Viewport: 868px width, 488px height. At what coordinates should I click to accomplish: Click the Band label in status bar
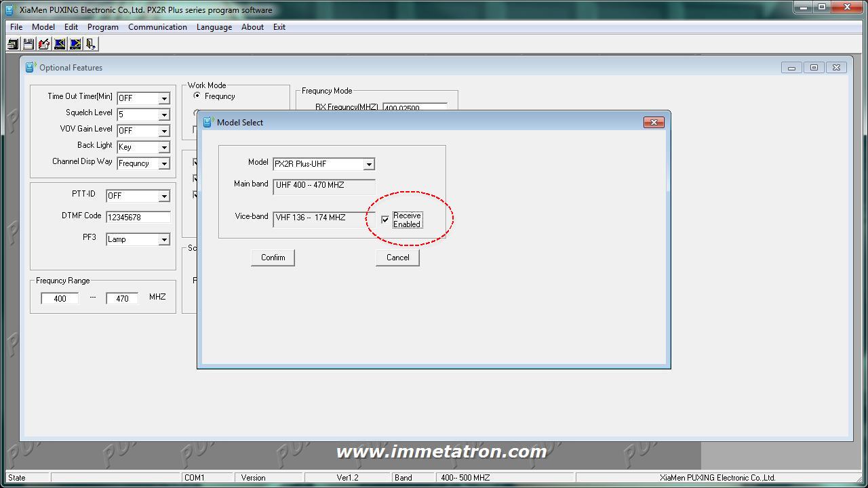point(403,478)
